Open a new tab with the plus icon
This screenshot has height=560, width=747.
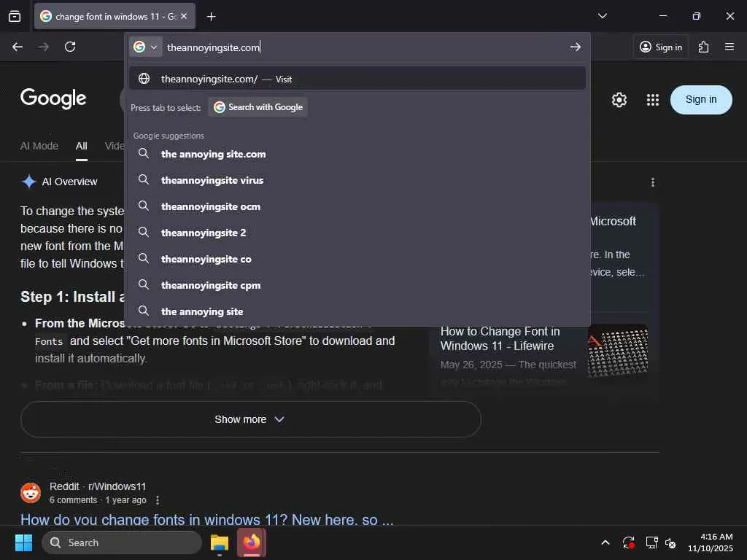pos(211,17)
